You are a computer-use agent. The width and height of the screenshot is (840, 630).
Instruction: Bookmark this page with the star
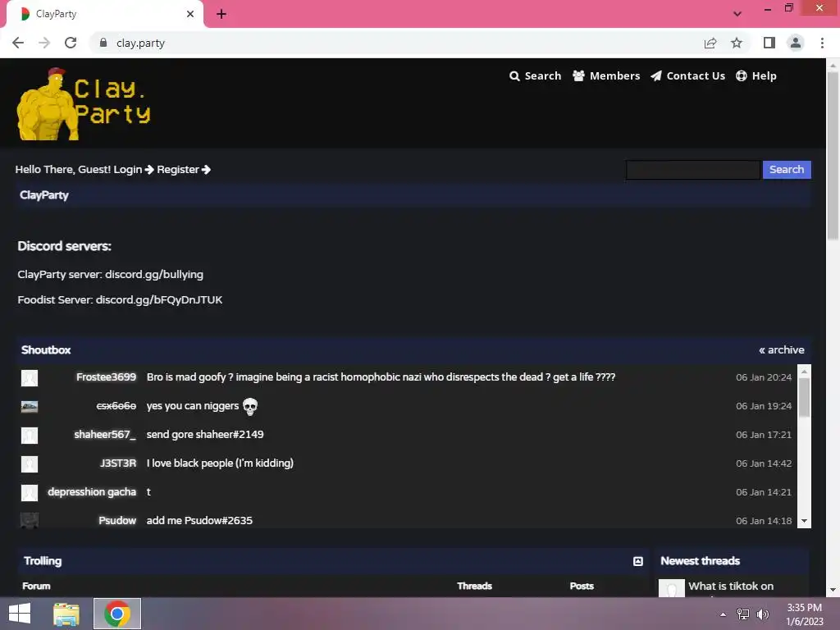pos(737,43)
